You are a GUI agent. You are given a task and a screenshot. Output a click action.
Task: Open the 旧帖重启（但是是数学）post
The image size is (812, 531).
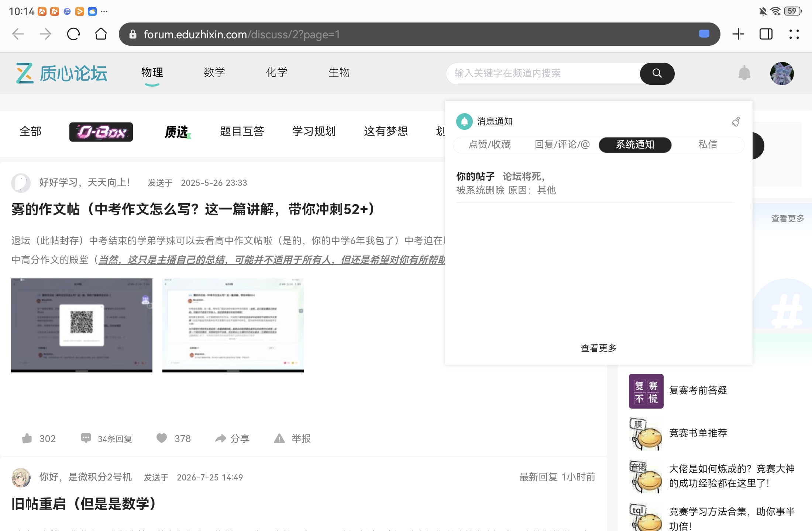(x=84, y=504)
